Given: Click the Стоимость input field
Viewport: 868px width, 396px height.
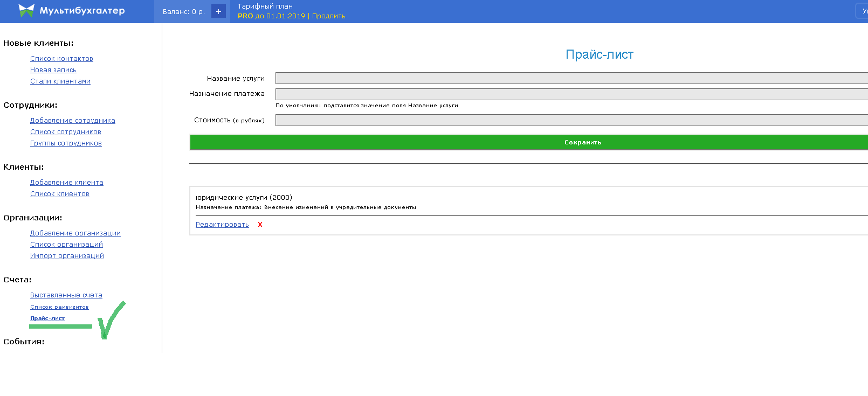Looking at the screenshot, I should pos(571,120).
